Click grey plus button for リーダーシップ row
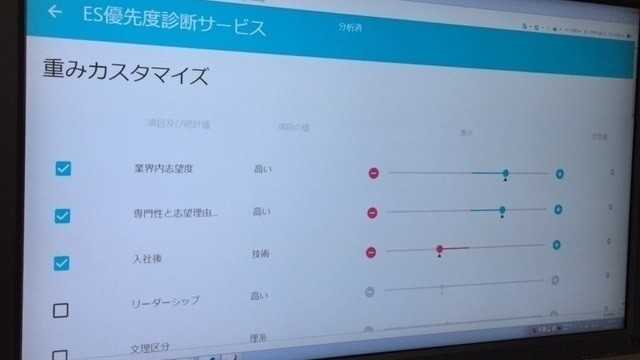The width and height of the screenshot is (640, 360). [555, 280]
